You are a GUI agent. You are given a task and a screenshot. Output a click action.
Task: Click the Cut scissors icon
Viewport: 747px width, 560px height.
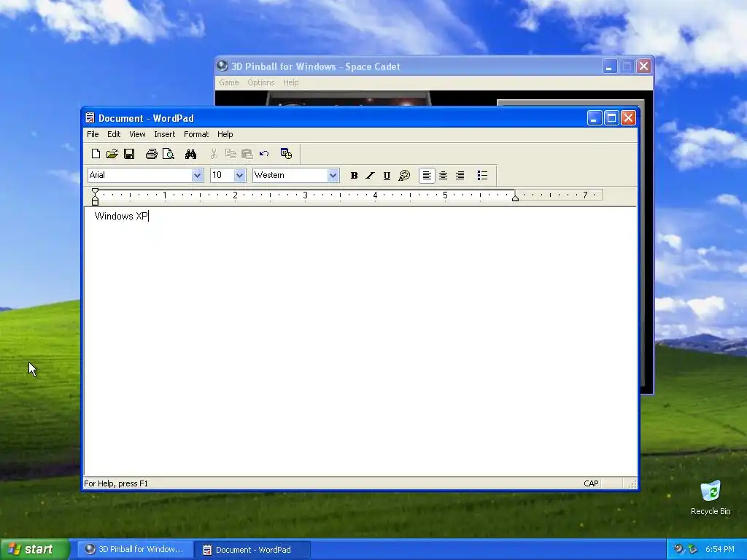click(x=214, y=154)
